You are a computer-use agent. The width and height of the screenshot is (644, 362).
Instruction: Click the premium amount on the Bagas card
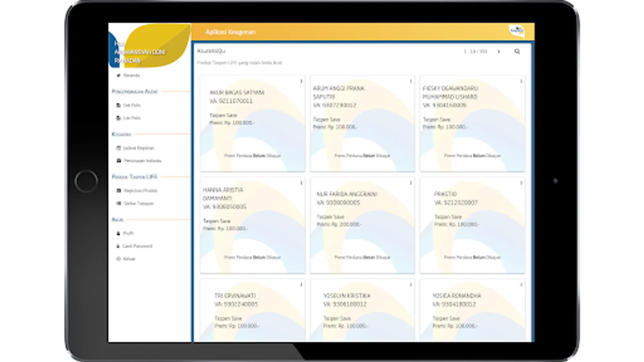pyautogui.click(x=232, y=123)
